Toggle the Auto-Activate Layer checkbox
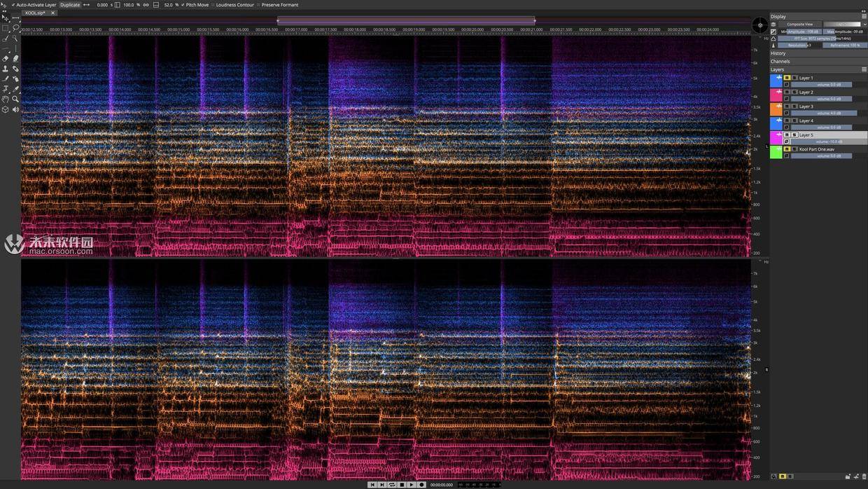 13,5
